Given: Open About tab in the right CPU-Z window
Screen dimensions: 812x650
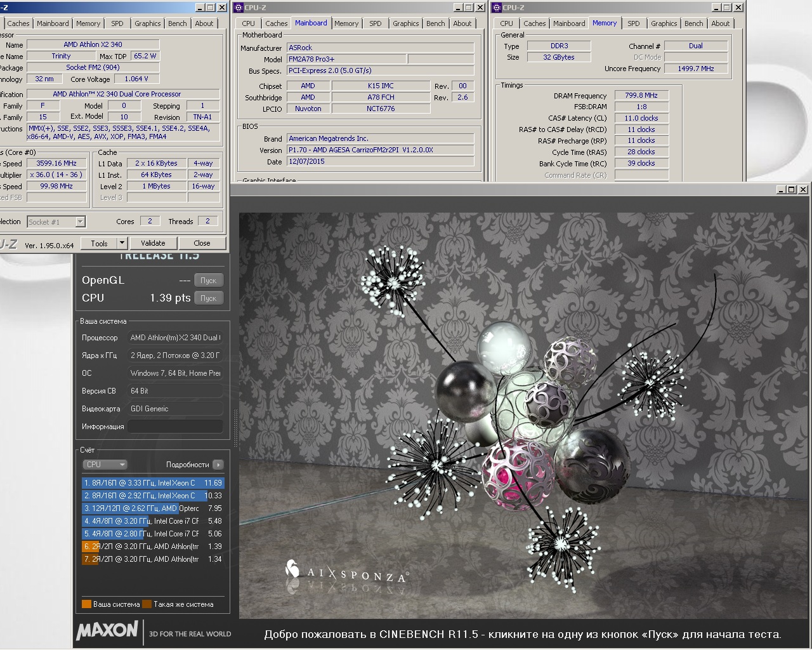Looking at the screenshot, I should [721, 23].
